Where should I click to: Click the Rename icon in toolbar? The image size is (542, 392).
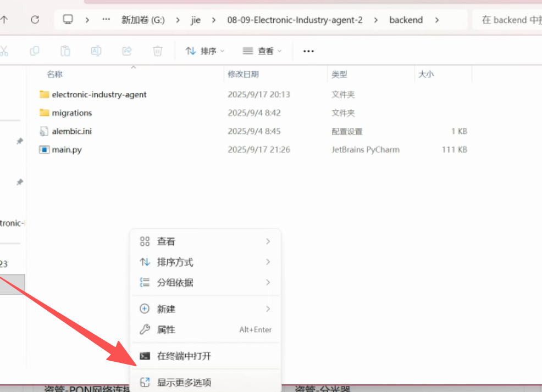click(96, 51)
